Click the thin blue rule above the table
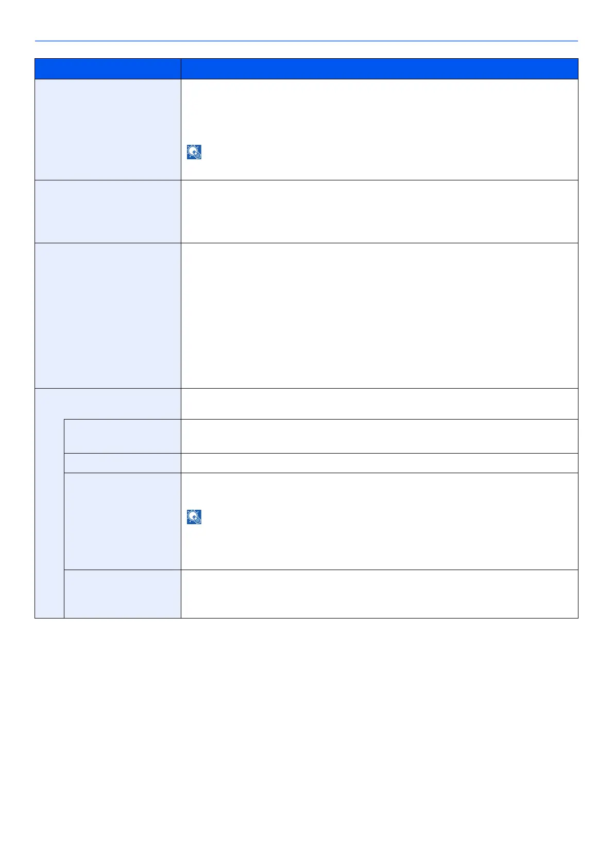 click(306, 41)
